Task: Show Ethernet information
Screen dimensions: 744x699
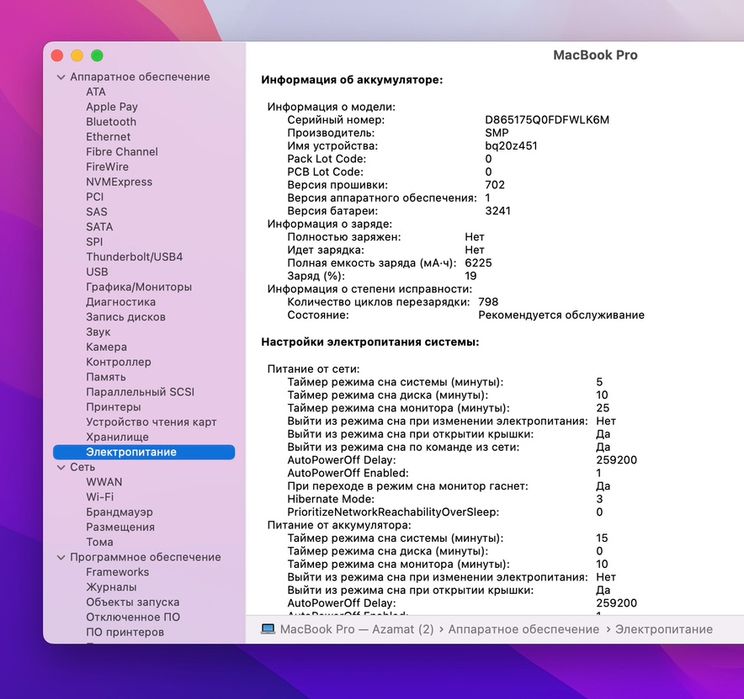Action: [x=108, y=137]
